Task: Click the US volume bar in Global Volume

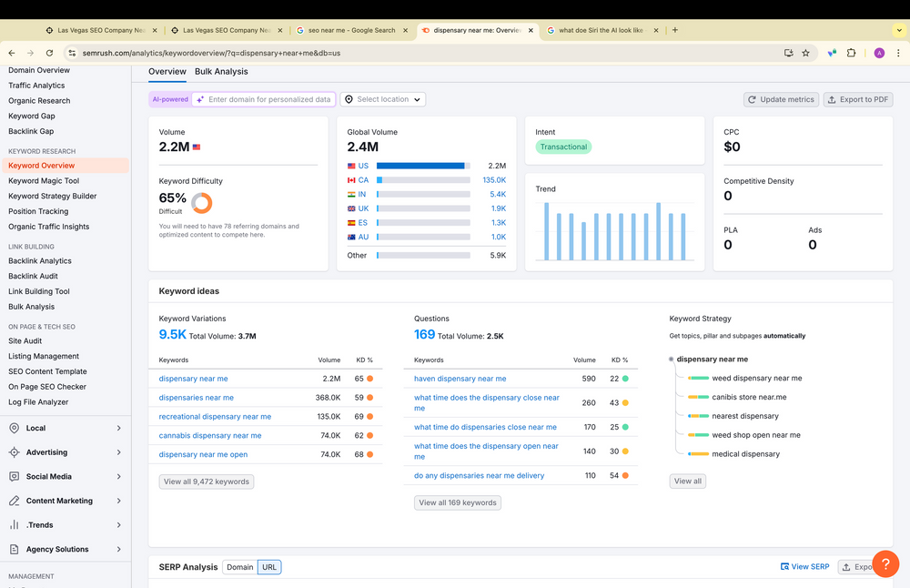Action: (x=423, y=166)
